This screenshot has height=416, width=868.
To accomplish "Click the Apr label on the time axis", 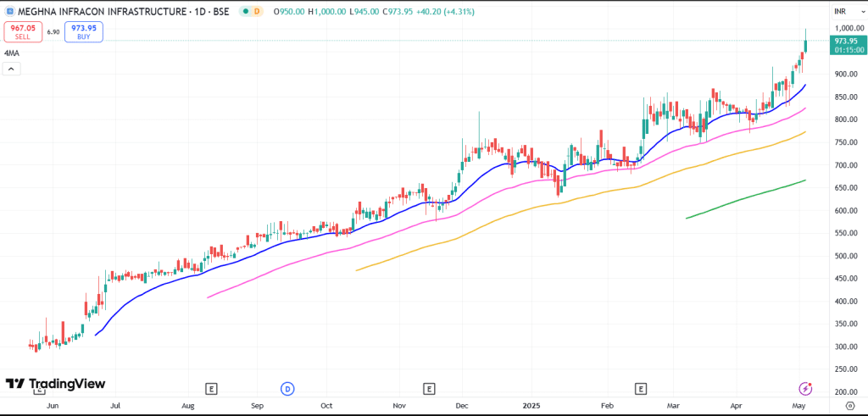I will tap(737, 406).
